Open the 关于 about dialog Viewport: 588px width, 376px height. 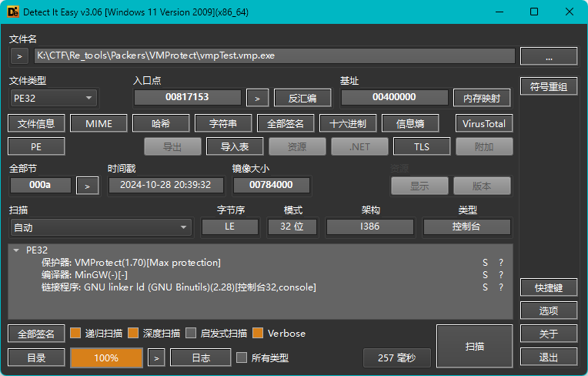(549, 334)
